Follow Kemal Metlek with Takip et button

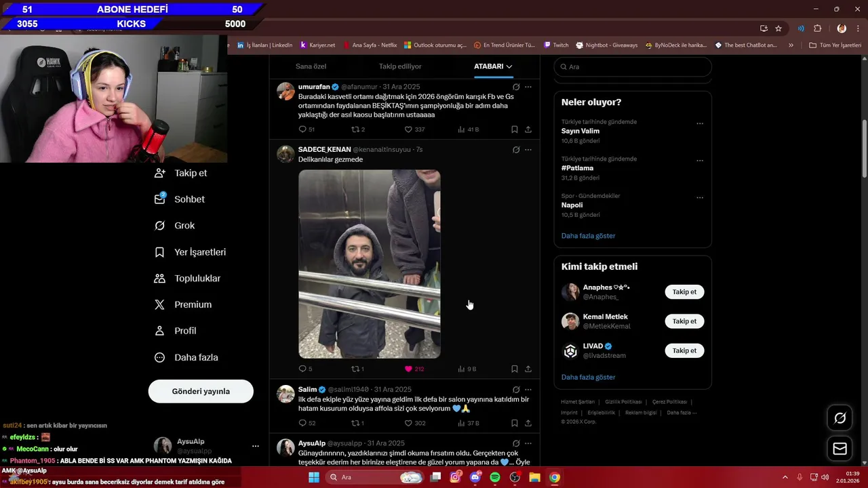click(x=684, y=321)
